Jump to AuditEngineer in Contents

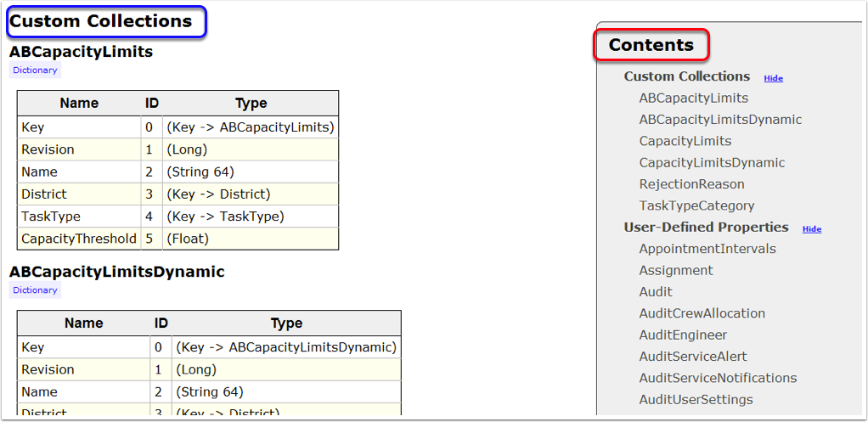pos(683,335)
